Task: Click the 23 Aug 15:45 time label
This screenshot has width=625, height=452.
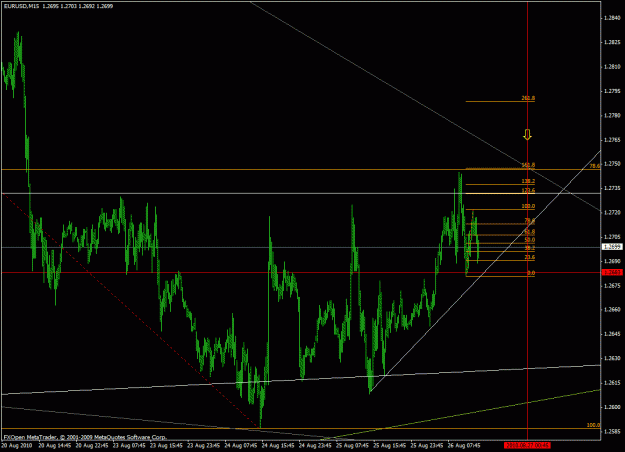Action: tap(166, 445)
